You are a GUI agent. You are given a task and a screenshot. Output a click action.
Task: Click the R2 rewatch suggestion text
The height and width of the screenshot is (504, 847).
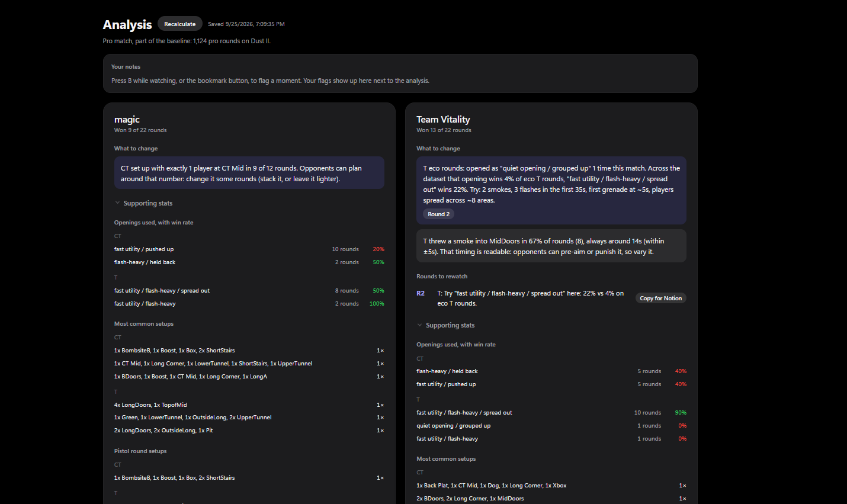pos(530,298)
